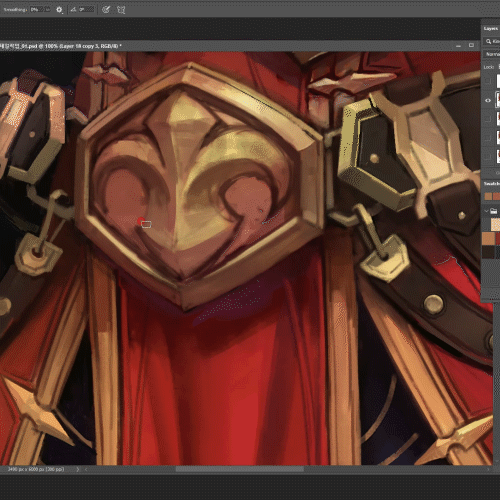Show the top white layer
The image size is (500, 500).
[x=488, y=81]
